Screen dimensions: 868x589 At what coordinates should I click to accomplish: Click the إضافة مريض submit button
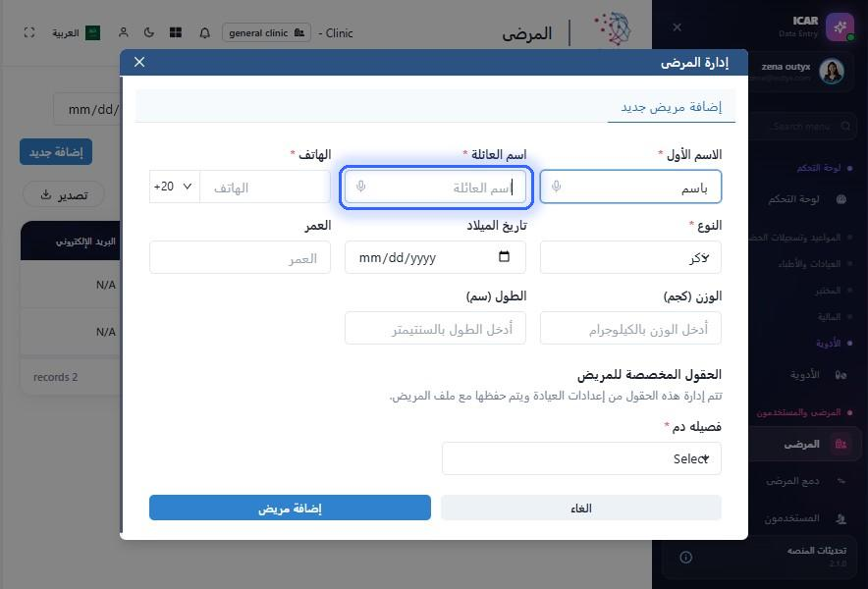[290, 508]
